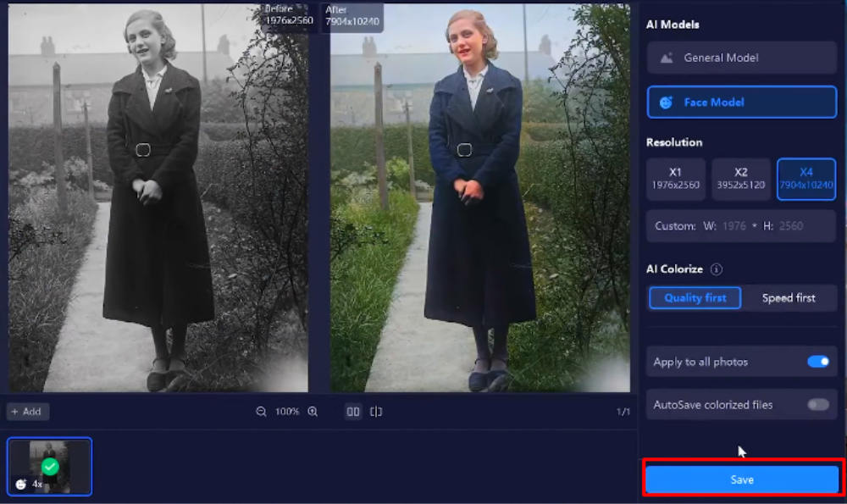The width and height of the screenshot is (847, 504).
Task: Choose the Face Model
Action: pos(741,102)
